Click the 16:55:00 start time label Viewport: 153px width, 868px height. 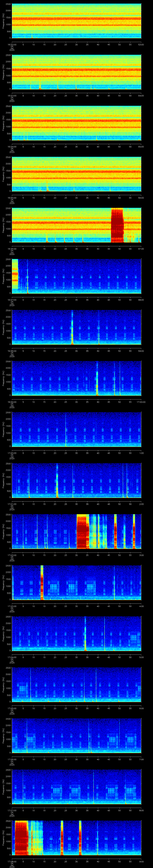(12, 198)
